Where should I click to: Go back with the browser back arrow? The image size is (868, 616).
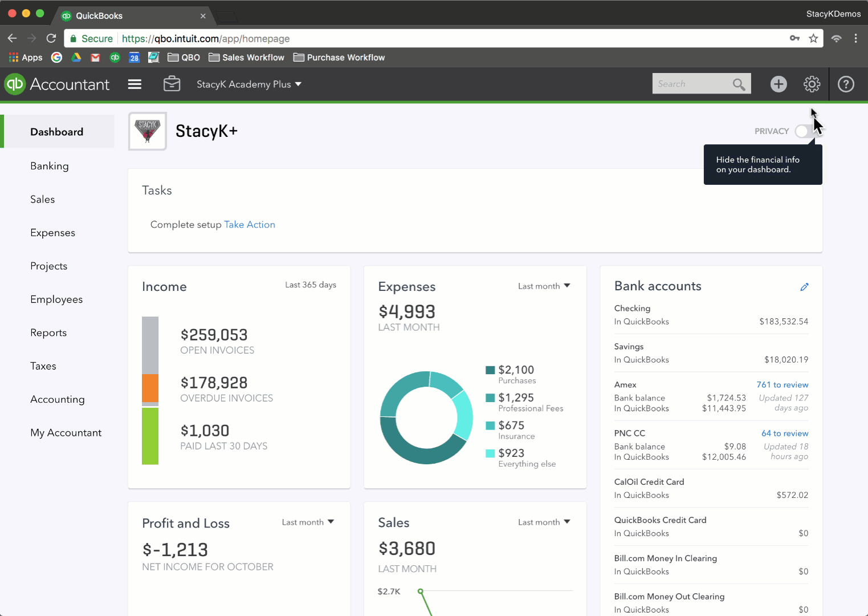[13, 38]
